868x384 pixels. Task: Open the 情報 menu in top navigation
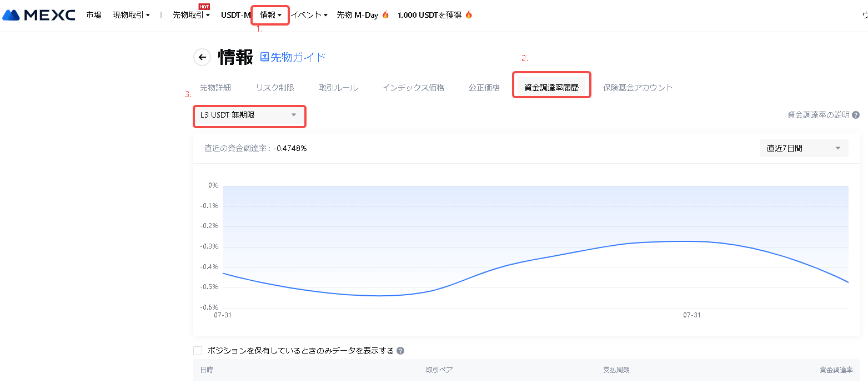[x=270, y=15]
